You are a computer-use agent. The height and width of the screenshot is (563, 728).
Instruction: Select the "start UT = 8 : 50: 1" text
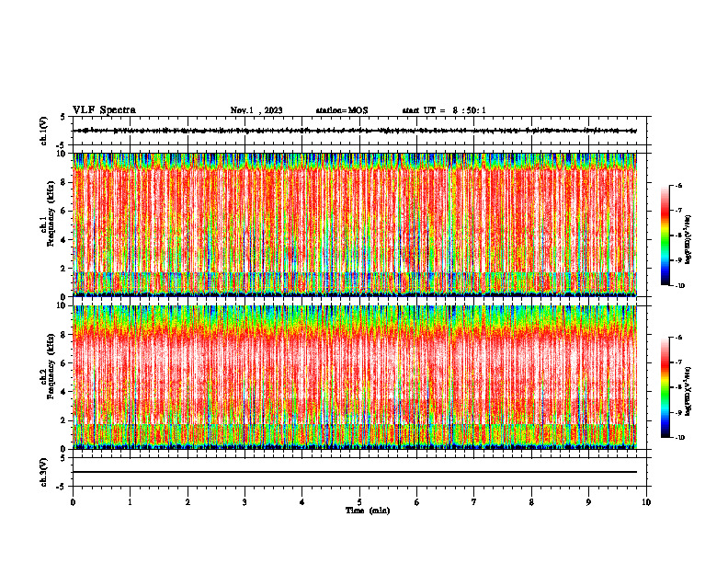click(x=444, y=110)
